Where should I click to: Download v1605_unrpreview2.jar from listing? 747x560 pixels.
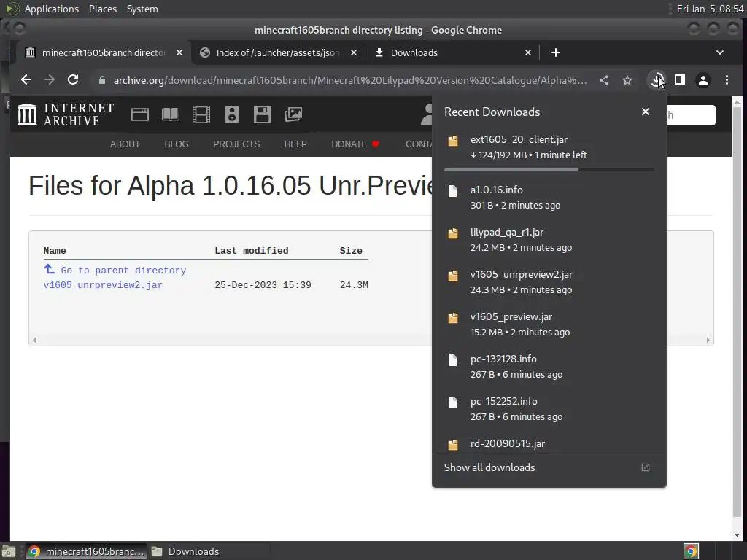pos(103,285)
